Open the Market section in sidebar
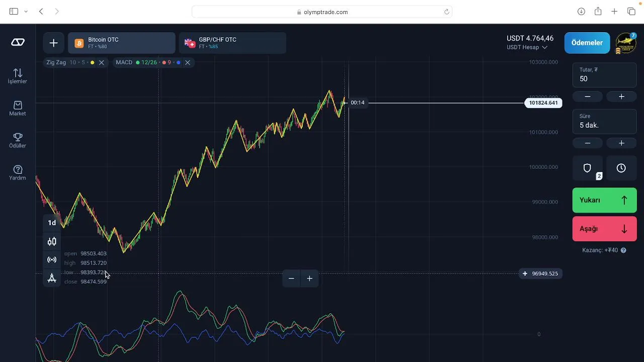This screenshot has width=644, height=362. (x=18, y=108)
